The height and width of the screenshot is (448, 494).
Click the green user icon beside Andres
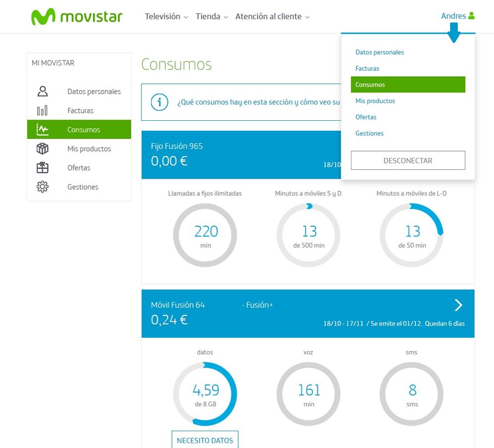click(x=471, y=16)
